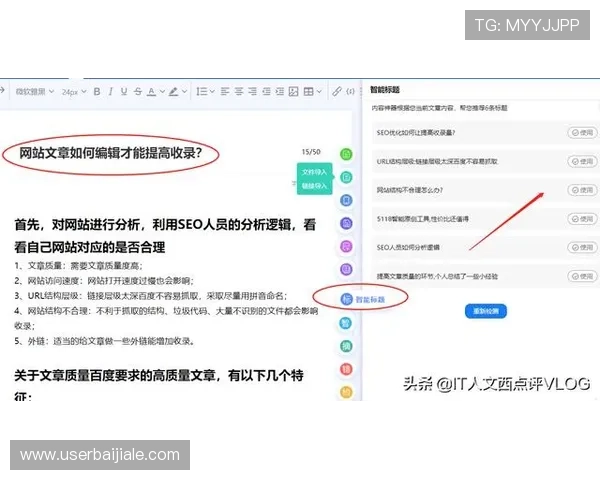This screenshot has width=600, height=480.
Task: Apply italic formatting
Action: pos(111,91)
